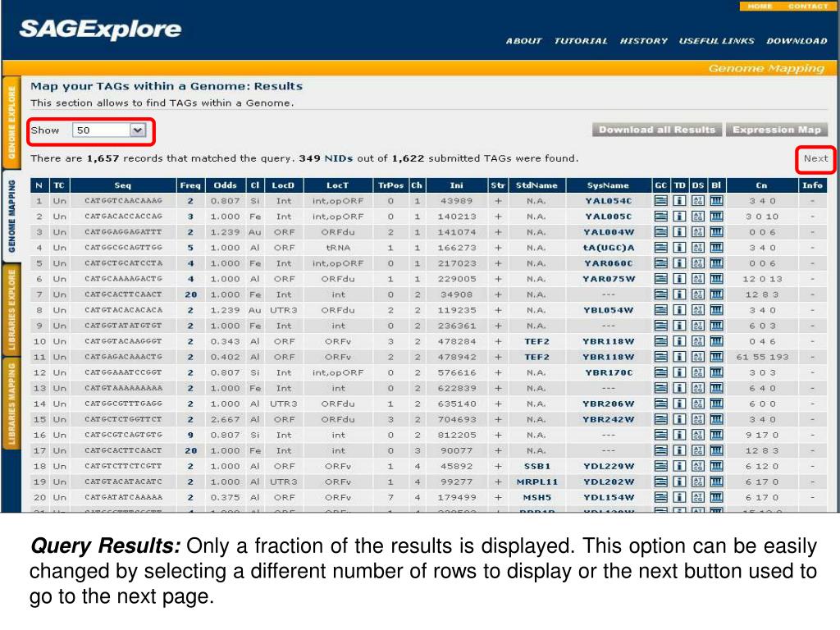Open GC icon in YAL054C row
The height and width of the screenshot is (630, 840).
pos(661,201)
